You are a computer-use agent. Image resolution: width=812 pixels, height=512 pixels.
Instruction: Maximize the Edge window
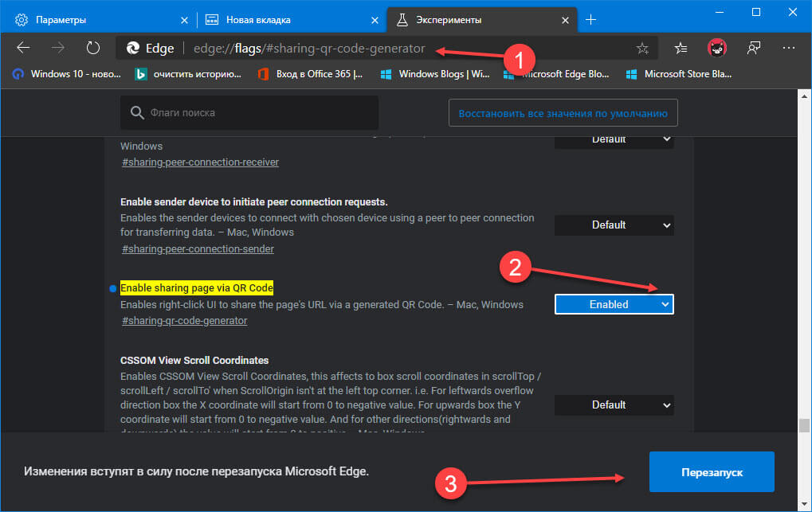point(756,13)
